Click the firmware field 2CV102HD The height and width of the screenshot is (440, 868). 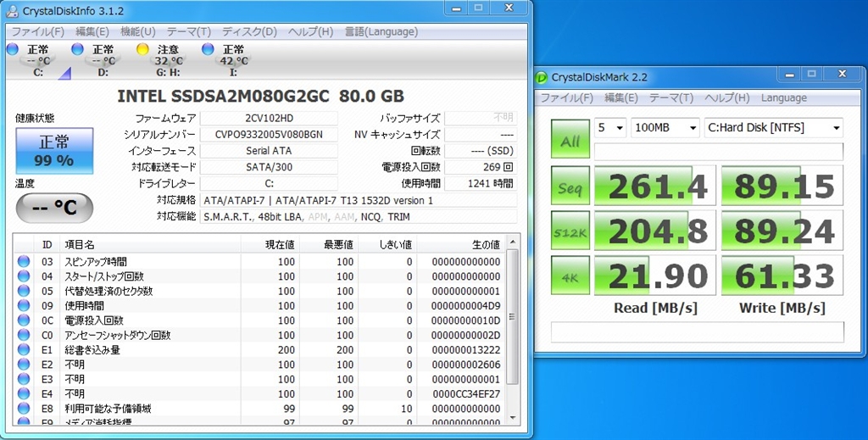pyautogui.click(x=269, y=119)
